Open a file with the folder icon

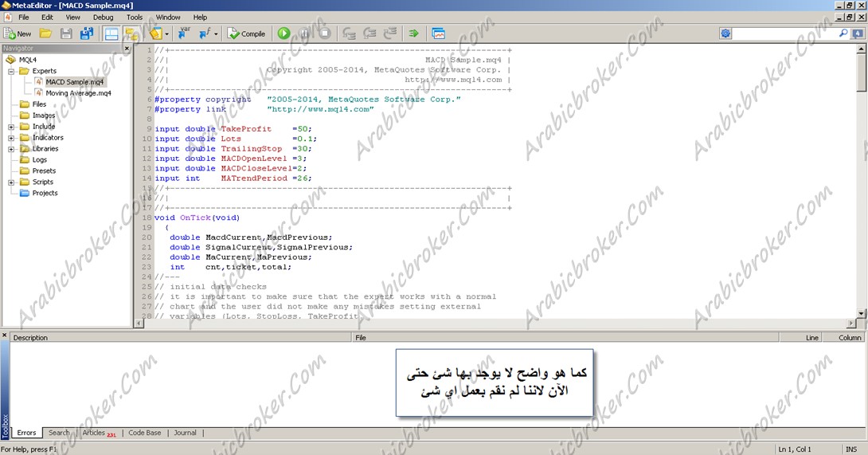click(x=45, y=33)
